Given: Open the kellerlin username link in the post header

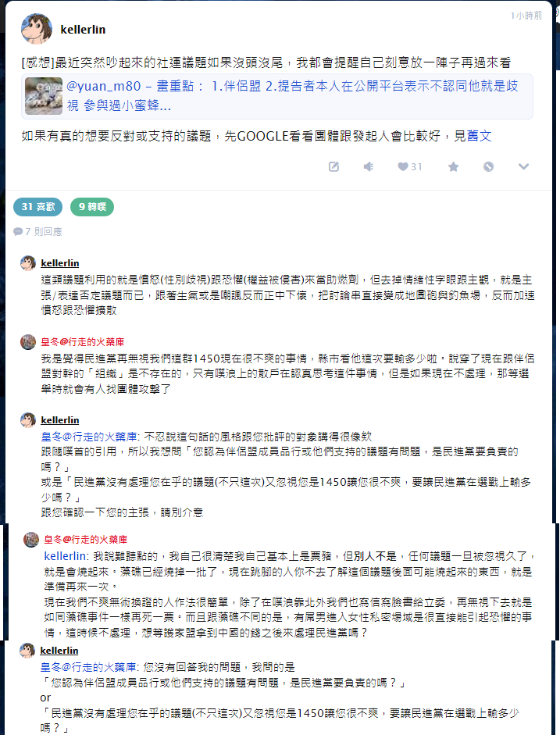Looking at the screenshot, I should (83, 30).
